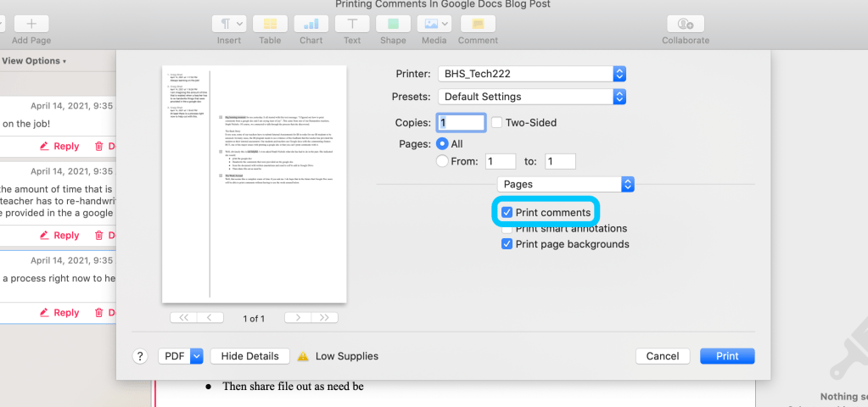Open the print help question mark
868x407 pixels.
(141, 356)
